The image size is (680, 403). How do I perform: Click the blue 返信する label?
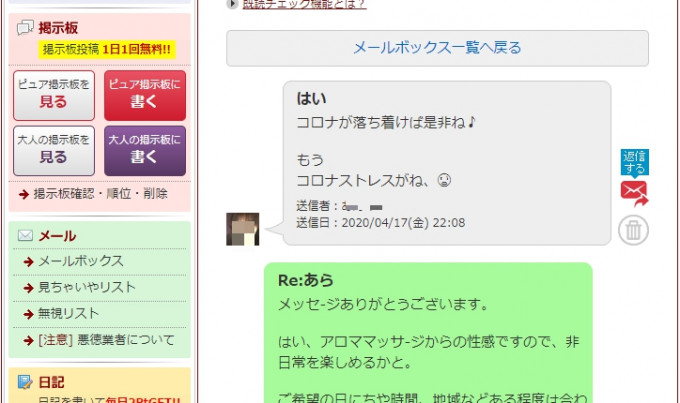tap(634, 163)
